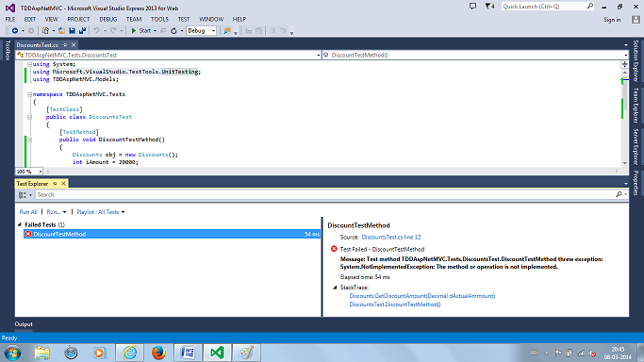Click the Open File folder icon
Viewport: 644px width, 362px height.
(x=61, y=31)
